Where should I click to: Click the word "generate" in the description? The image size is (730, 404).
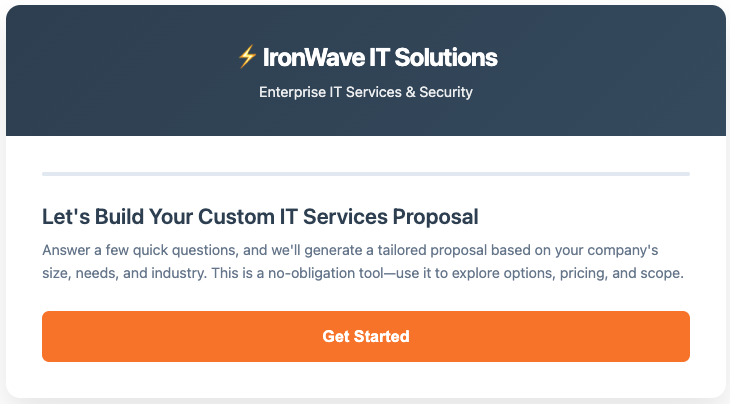pos(319,248)
